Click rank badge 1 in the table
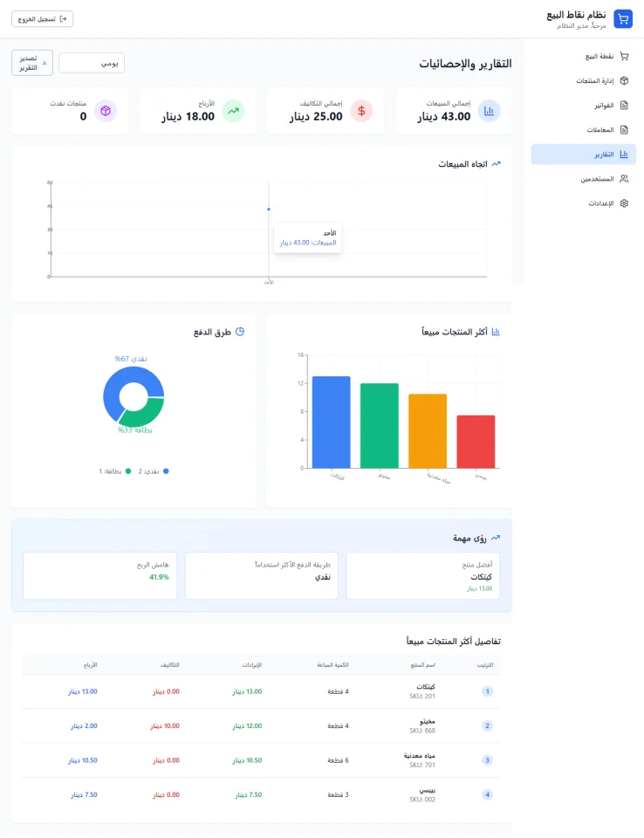The height and width of the screenshot is (838, 644). tap(487, 691)
